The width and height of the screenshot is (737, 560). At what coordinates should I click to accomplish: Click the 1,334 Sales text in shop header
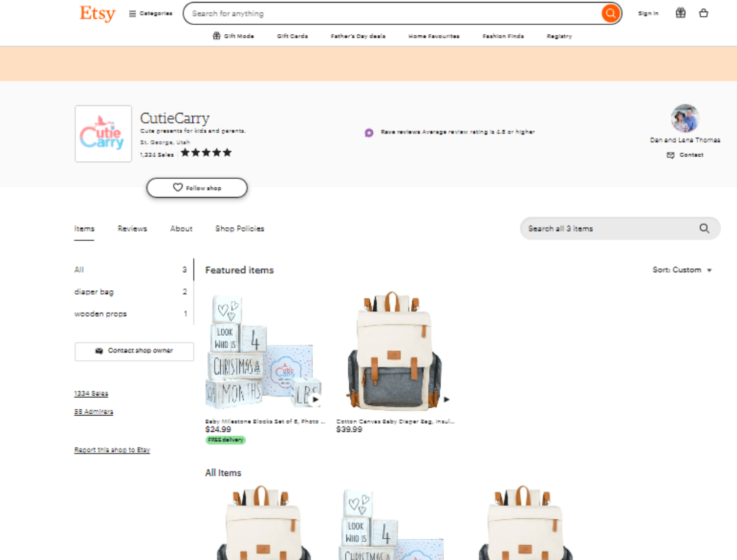(x=157, y=155)
